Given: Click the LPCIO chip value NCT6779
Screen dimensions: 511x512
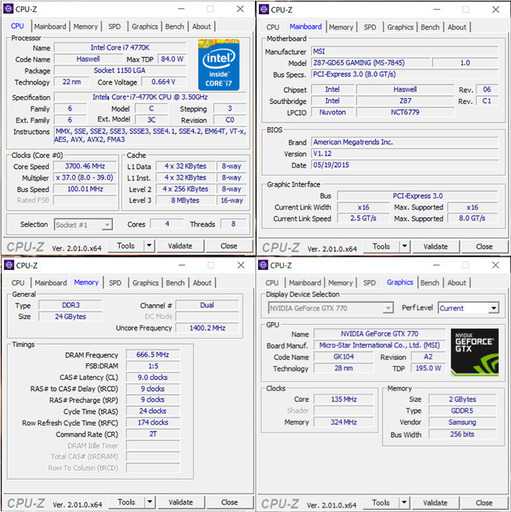Looking at the screenshot, I should point(405,112).
